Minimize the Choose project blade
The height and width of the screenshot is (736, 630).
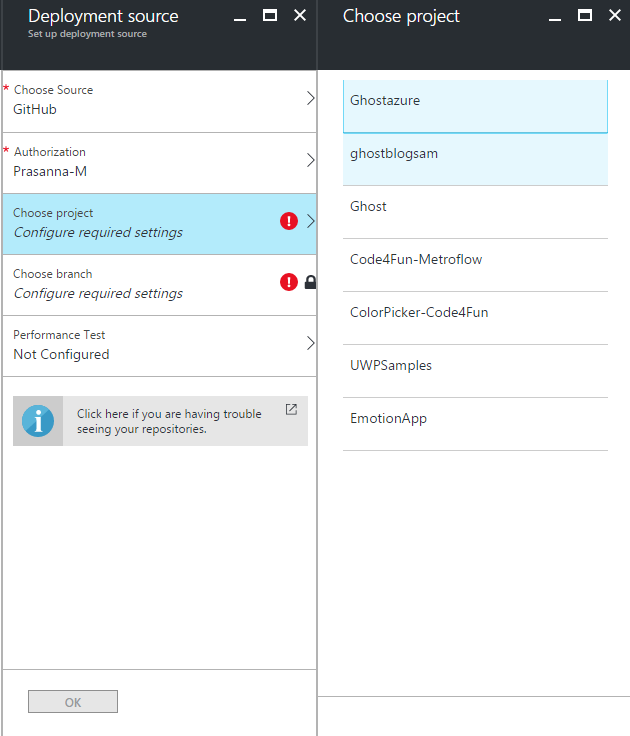pyautogui.click(x=556, y=15)
